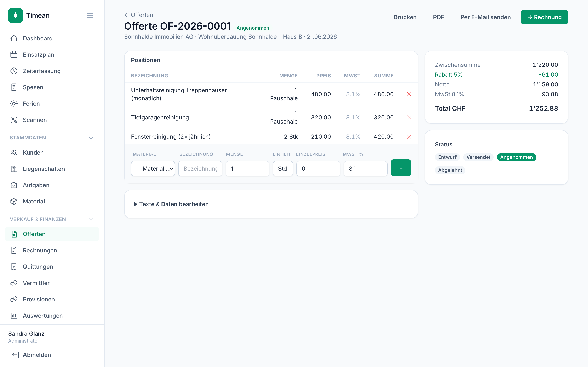Focus the Einzelpreis input field
This screenshot has width=588, height=367.
click(x=318, y=169)
